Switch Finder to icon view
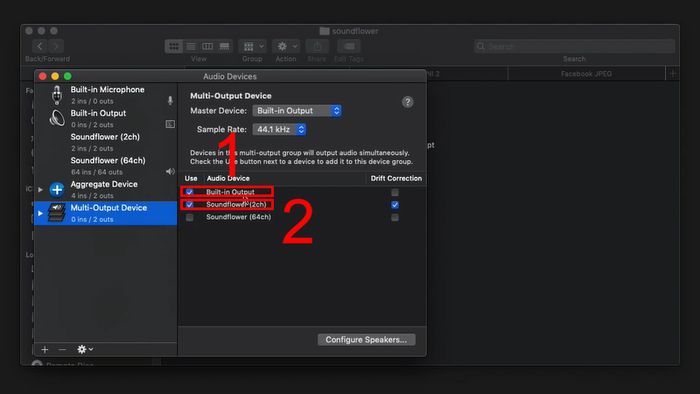Viewport: 700px width, 394px height. coord(174,46)
